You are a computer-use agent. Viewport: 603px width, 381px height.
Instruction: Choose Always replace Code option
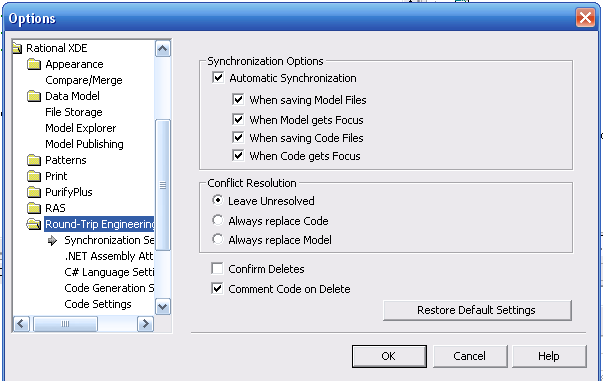[218, 220]
